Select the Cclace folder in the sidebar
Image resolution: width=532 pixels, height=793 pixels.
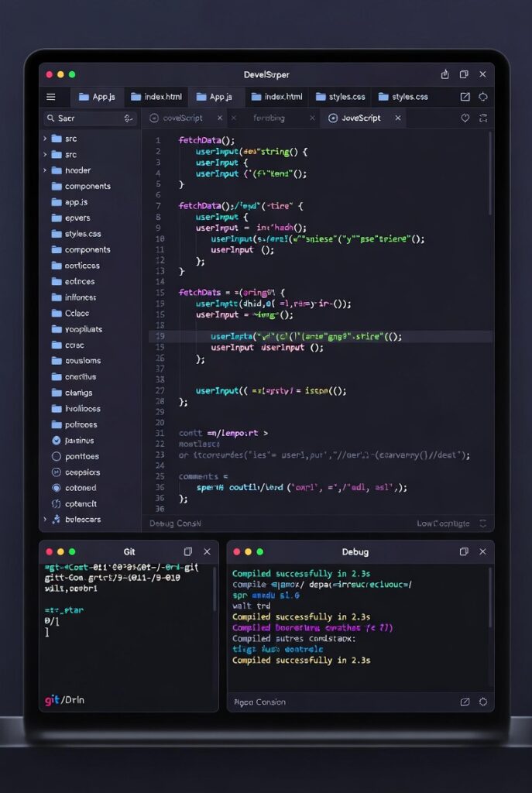70,313
